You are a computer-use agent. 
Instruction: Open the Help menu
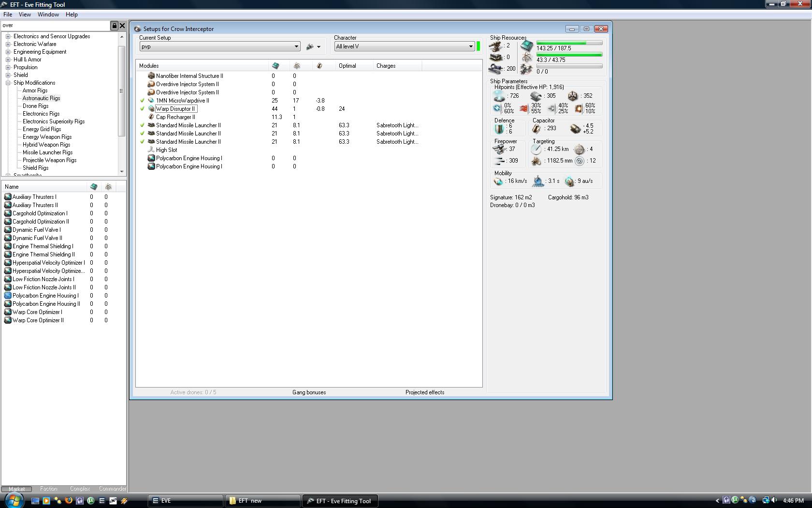[72, 15]
